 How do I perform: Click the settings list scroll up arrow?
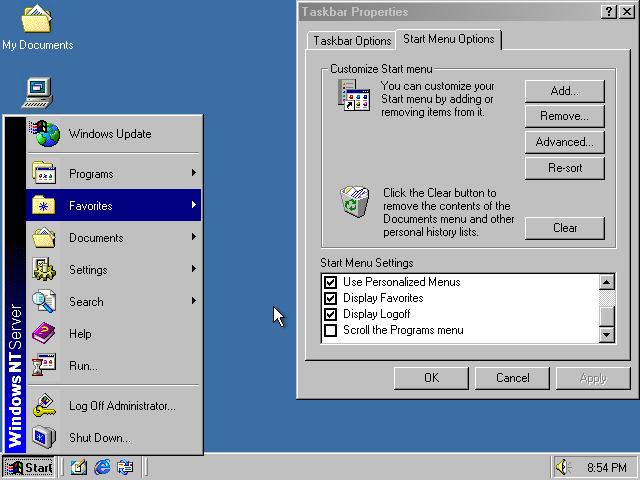(x=607, y=282)
